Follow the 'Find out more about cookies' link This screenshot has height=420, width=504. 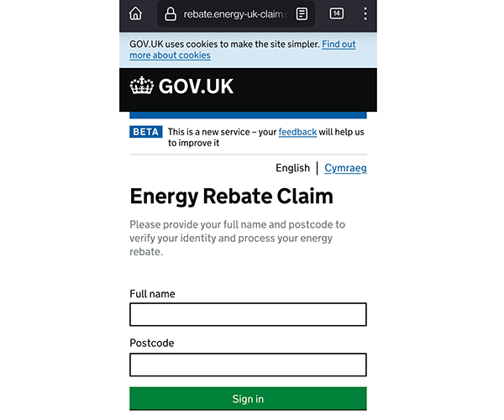point(243,50)
